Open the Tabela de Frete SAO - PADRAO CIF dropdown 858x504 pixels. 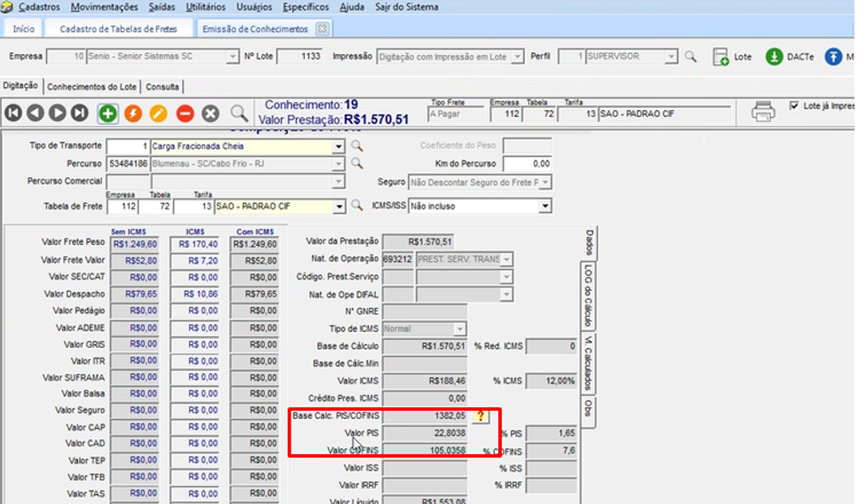(x=338, y=206)
